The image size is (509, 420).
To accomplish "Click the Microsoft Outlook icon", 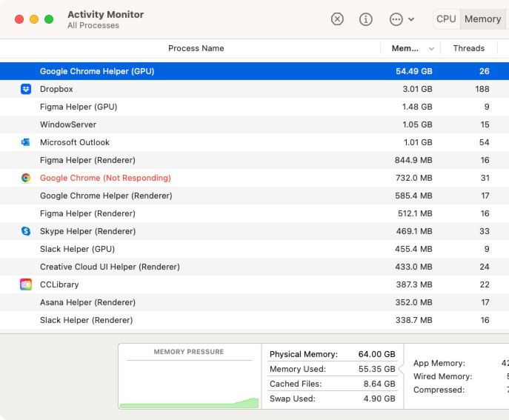I will tap(26, 142).
